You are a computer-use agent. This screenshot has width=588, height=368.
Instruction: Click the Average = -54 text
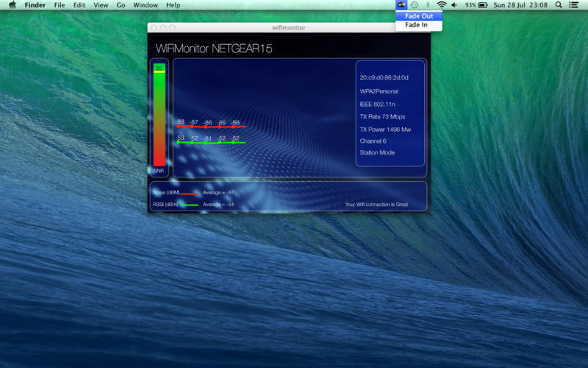[x=218, y=205]
